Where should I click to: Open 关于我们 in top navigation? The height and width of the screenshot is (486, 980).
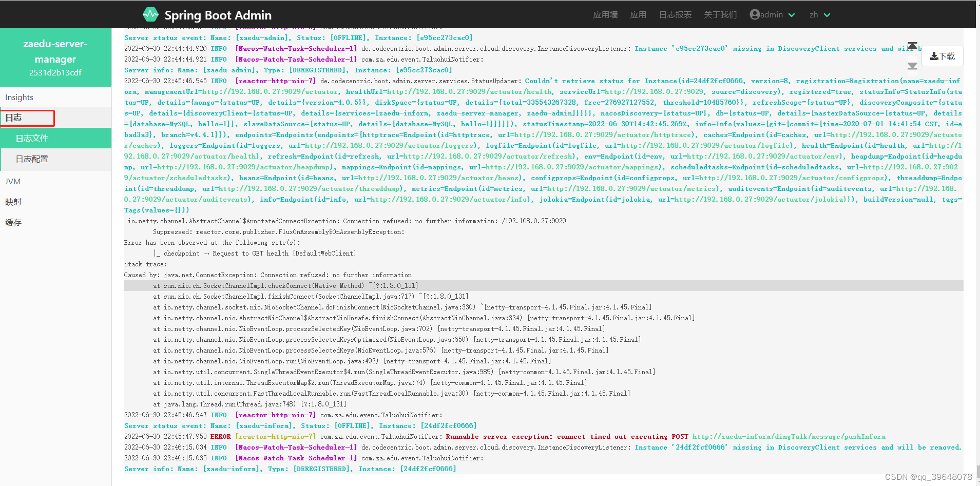click(x=720, y=15)
